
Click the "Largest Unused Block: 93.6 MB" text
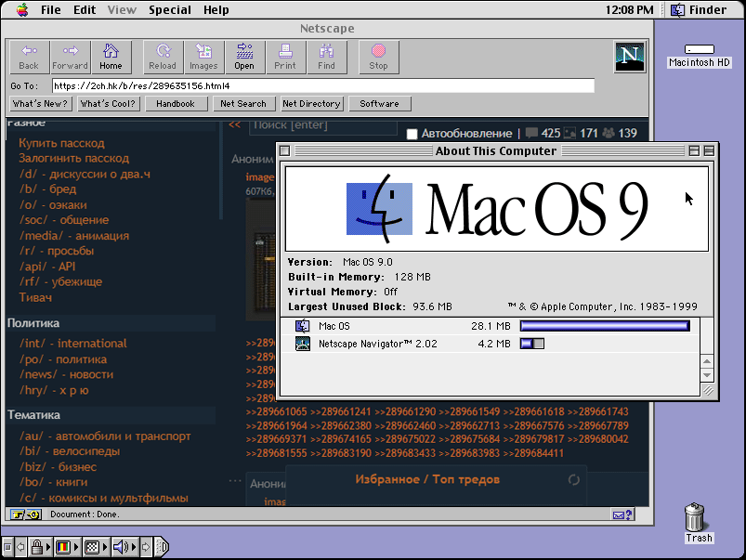[x=370, y=306]
